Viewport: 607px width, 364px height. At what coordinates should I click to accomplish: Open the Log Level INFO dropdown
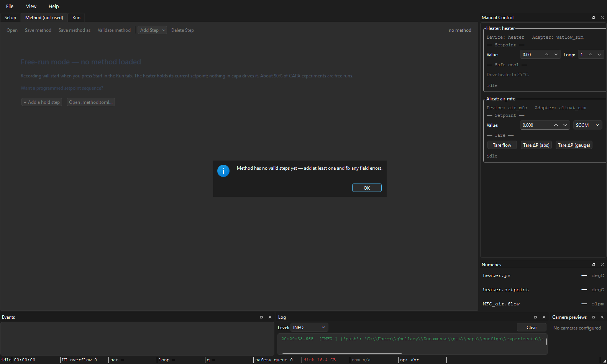[309, 328]
